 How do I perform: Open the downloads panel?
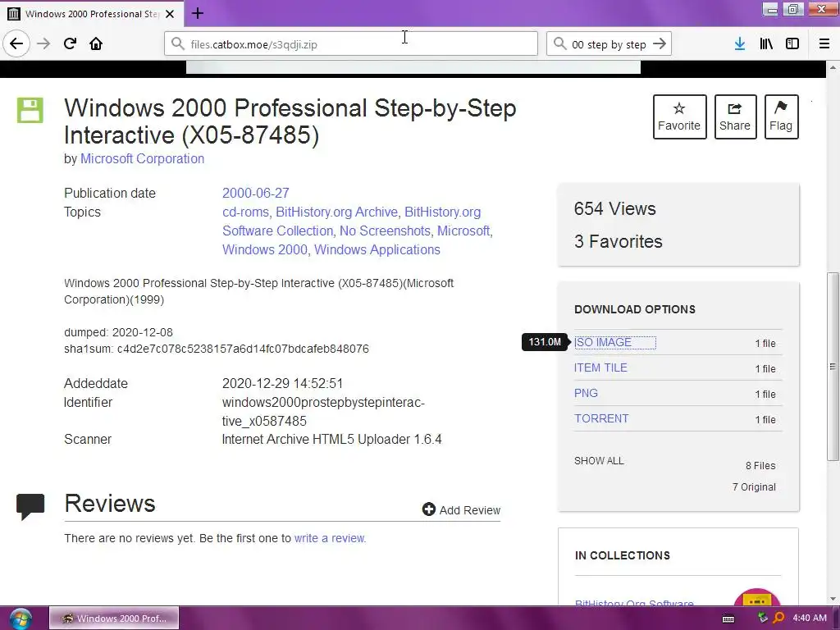[739, 44]
